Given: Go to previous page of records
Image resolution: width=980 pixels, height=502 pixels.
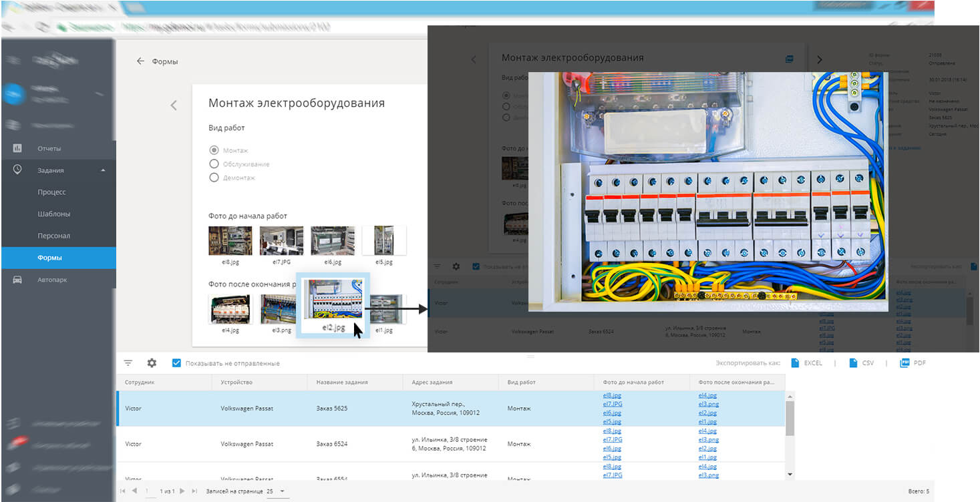Looking at the screenshot, I should (x=135, y=491).
